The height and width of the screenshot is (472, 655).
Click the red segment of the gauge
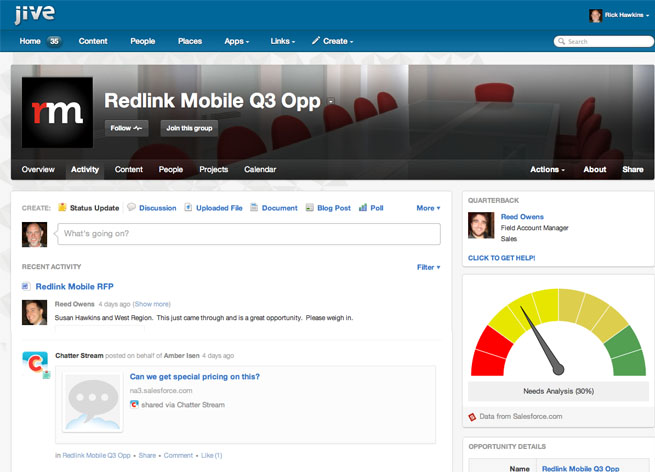point(491,352)
